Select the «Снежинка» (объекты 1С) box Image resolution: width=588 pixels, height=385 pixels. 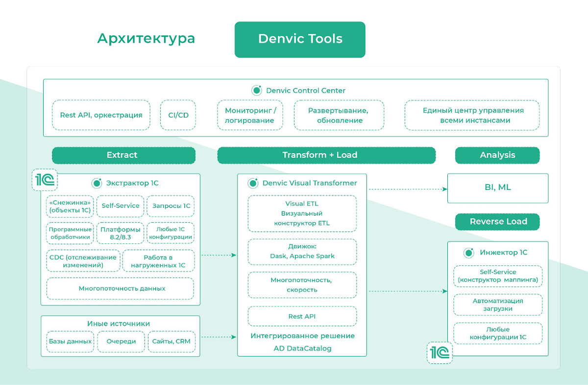click(x=69, y=206)
